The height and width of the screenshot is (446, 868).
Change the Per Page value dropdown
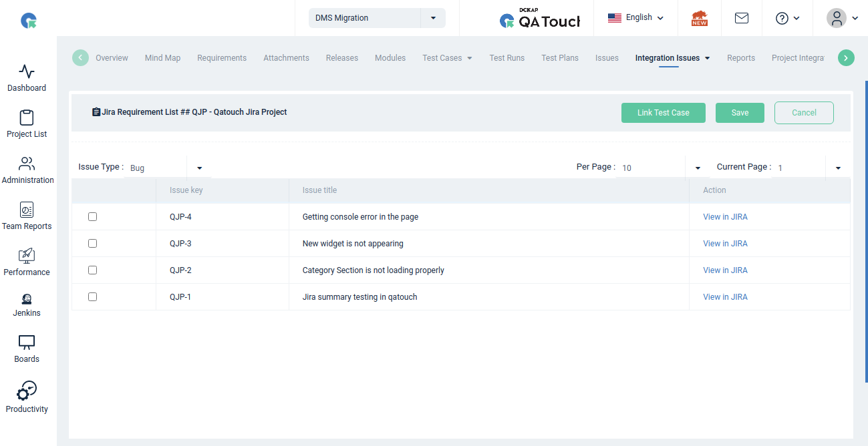coord(697,168)
